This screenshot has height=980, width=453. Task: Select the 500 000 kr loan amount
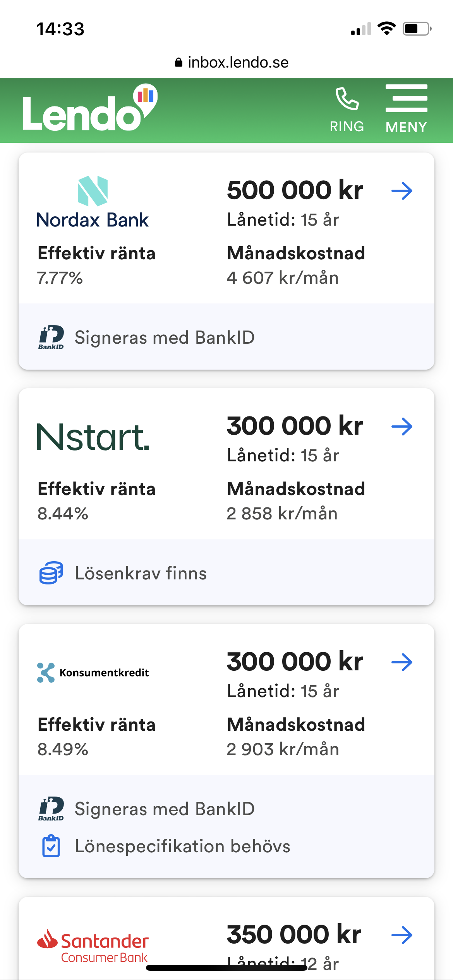coord(295,190)
